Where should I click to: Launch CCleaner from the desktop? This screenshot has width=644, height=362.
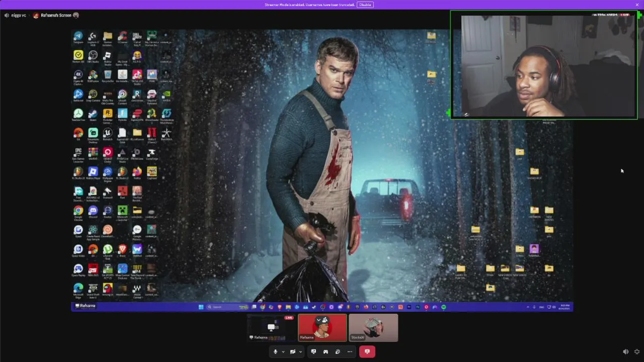122,38
